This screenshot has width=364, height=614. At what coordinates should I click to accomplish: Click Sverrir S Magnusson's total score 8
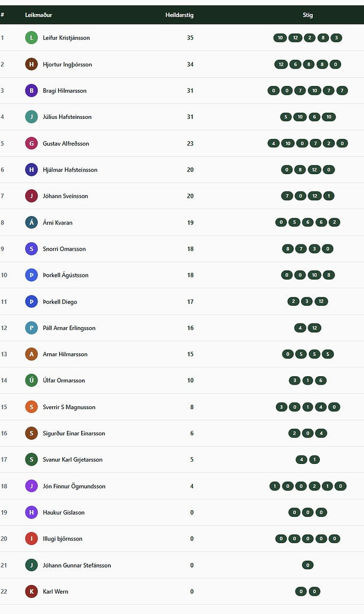point(192,407)
